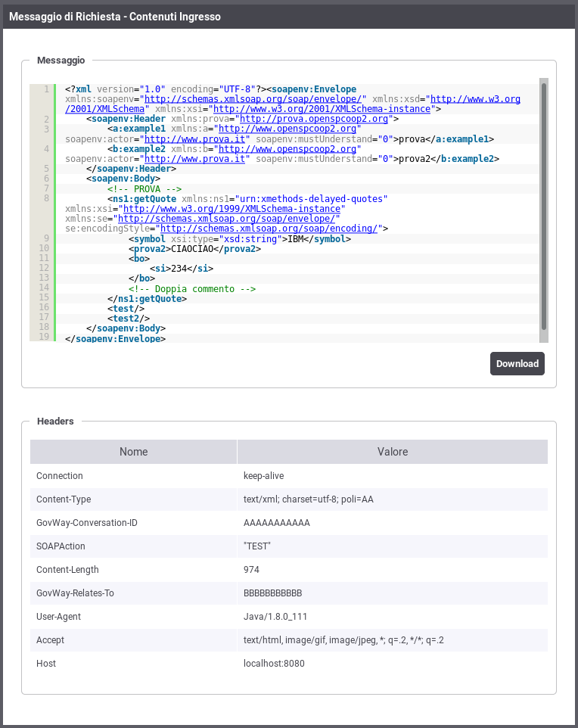The width and height of the screenshot is (578, 728).
Task: Open the XMLSchema-instance link on line 1
Action: 322,109
